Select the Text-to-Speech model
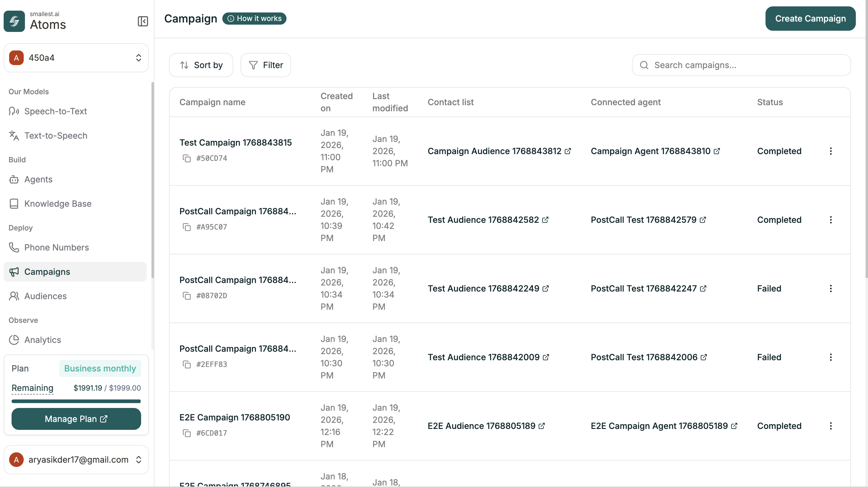Screen dimensions: 868x487 pos(56,135)
